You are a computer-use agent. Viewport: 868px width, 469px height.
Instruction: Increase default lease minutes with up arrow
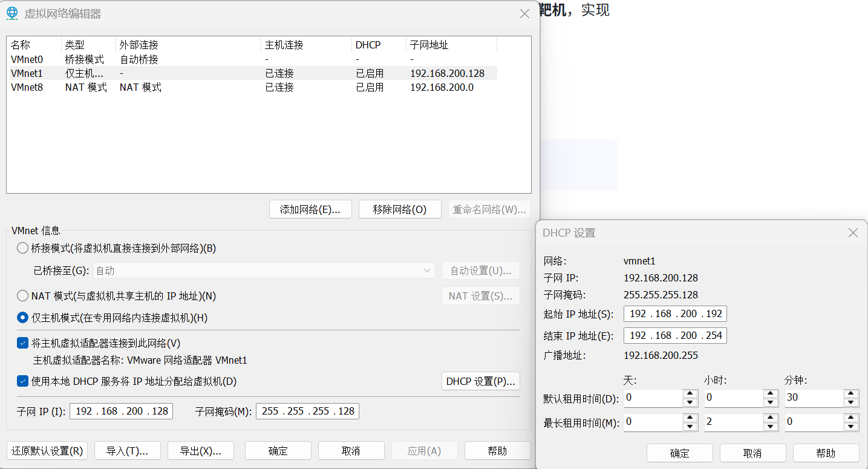[x=851, y=394]
